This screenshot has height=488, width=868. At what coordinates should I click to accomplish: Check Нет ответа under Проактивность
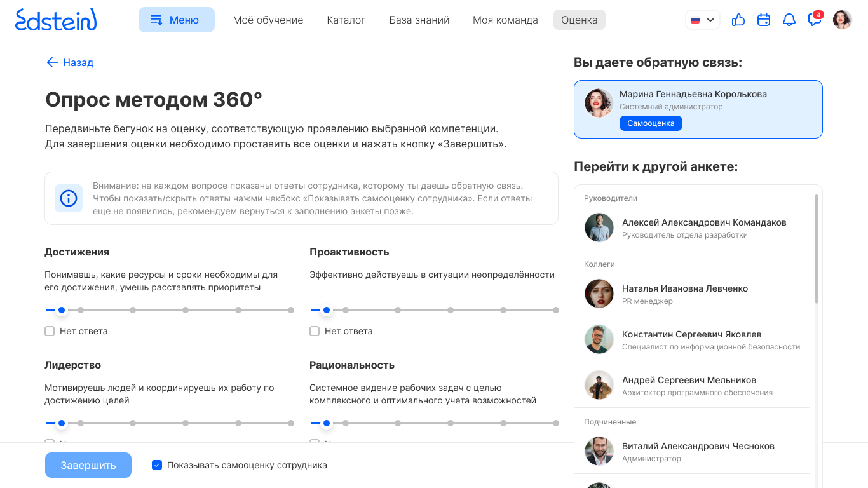click(315, 331)
